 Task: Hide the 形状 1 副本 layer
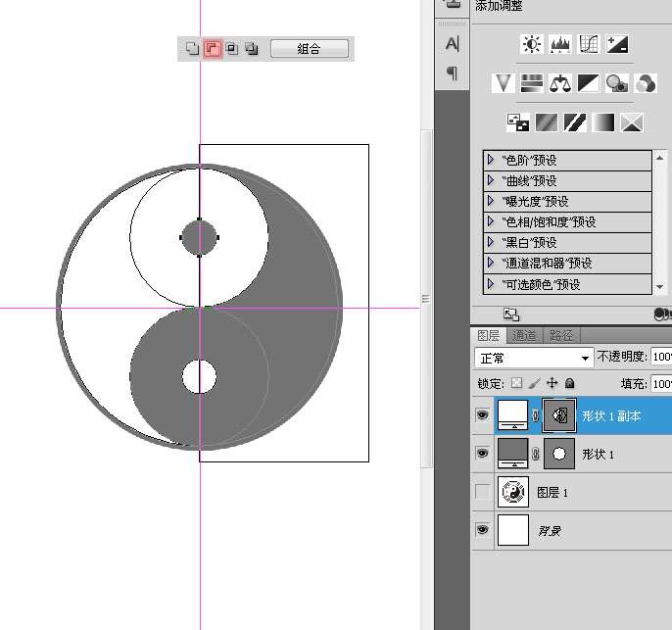(482, 415)
